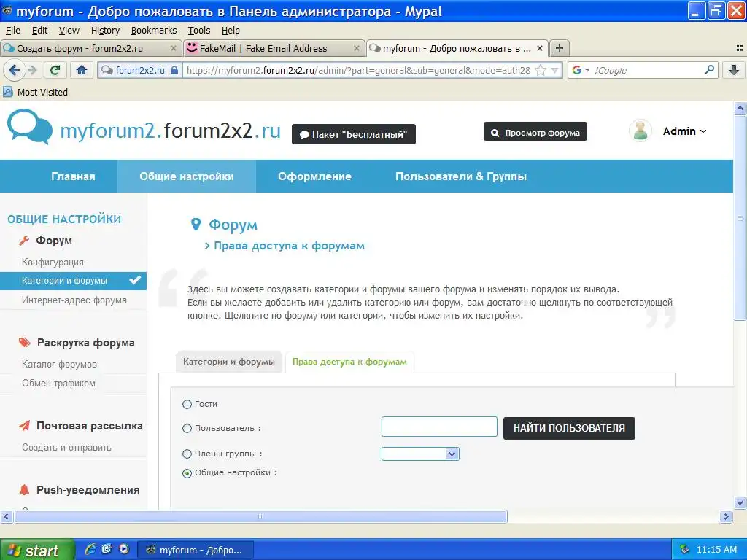
Task: Open the address bar history dropdown arrow
Action: tap(554, 71)
